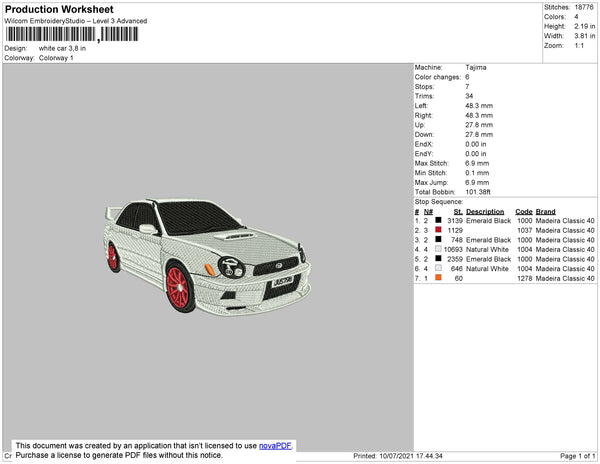The width and height of the screenshot is (600, 464).
Task: Click the St. column header
Action: [x=457, y=212]
